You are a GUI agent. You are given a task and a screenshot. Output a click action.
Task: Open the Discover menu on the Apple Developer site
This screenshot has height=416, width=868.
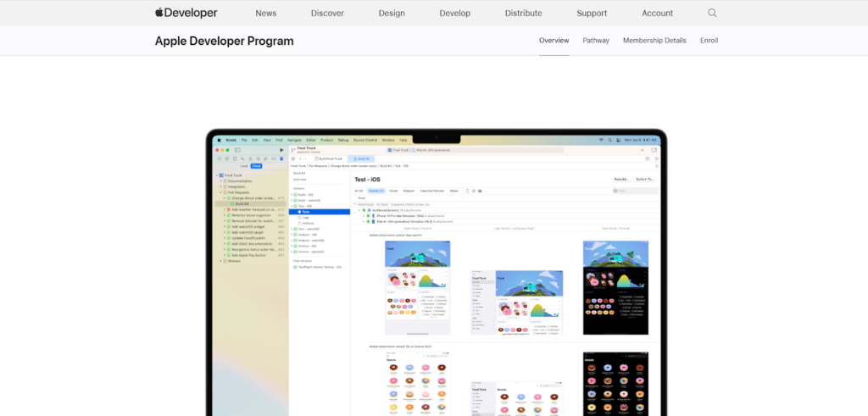pos(327,14)
